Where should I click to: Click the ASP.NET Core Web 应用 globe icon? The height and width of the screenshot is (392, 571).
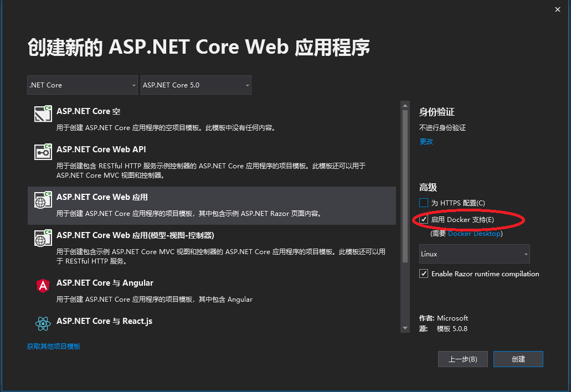(x=43, y=200)
